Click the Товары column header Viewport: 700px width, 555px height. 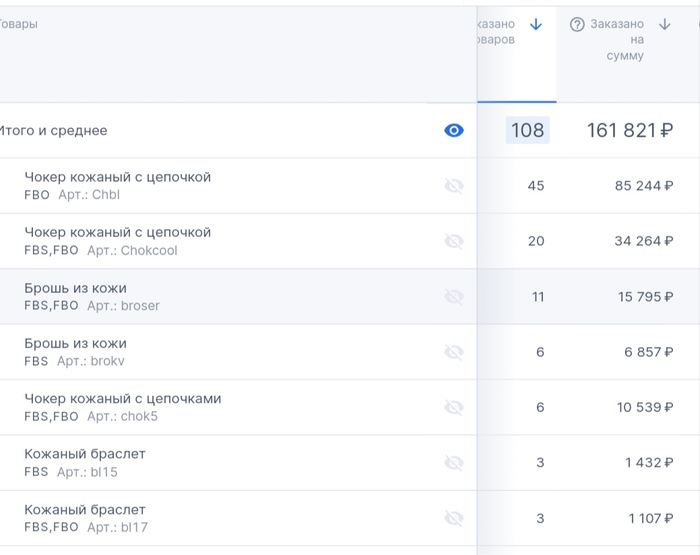(x=18, y=24)
